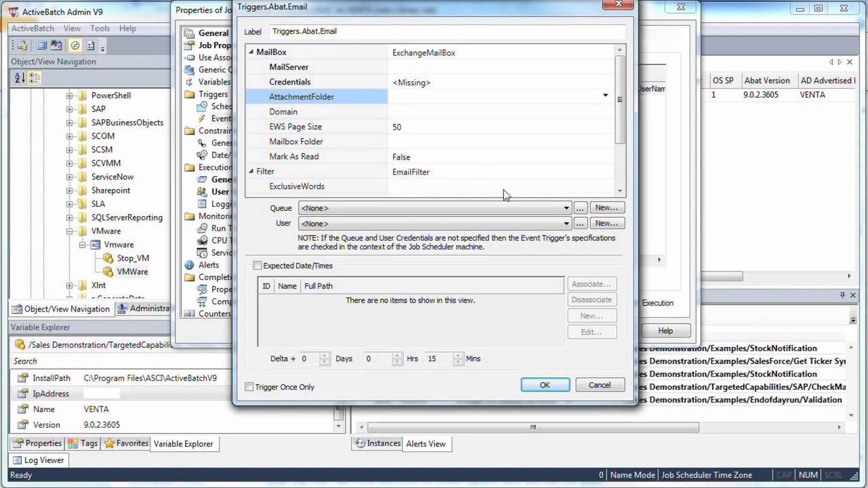
Task: Click the refresh icon in the main toolbar
Action: (75, 45)
